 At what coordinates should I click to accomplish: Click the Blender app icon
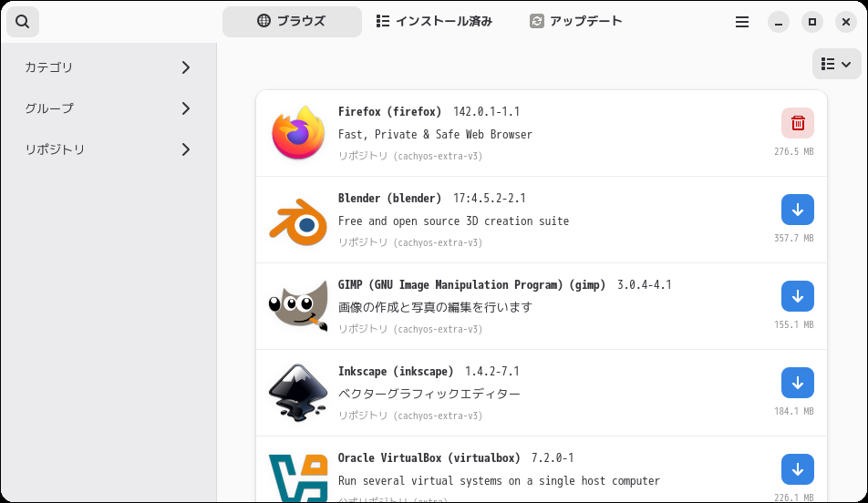click(298, 221)
